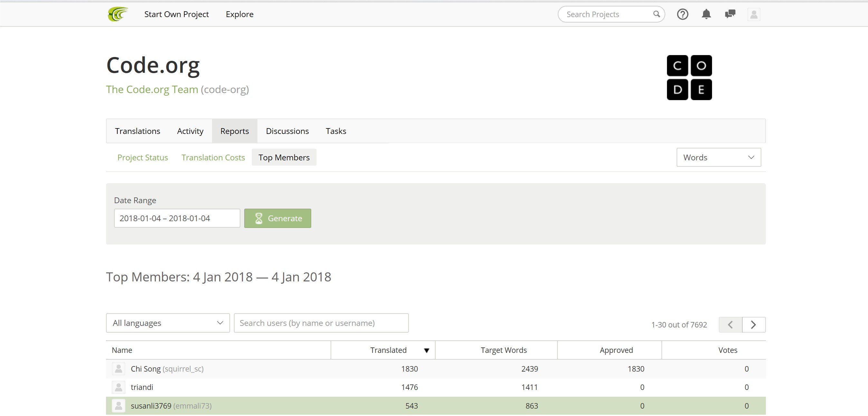Open the help question mark icon
Image resolution: width=868 pixels, height=416 pixels.
[682, 14]
